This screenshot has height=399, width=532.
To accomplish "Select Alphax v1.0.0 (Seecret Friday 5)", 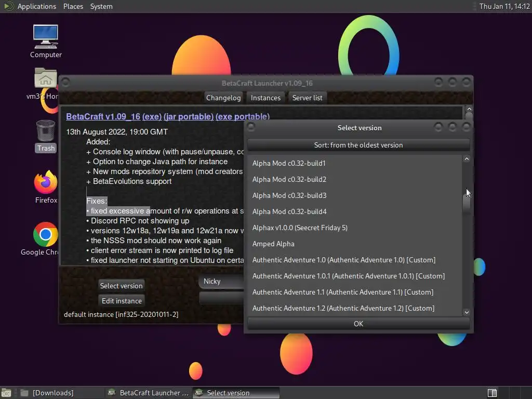I will (354, 228).
